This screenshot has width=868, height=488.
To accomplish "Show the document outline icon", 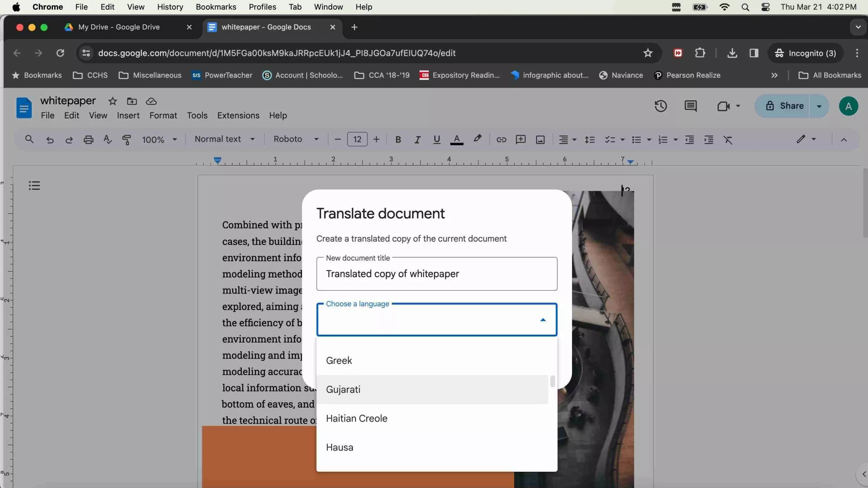I will click(34, 185).
